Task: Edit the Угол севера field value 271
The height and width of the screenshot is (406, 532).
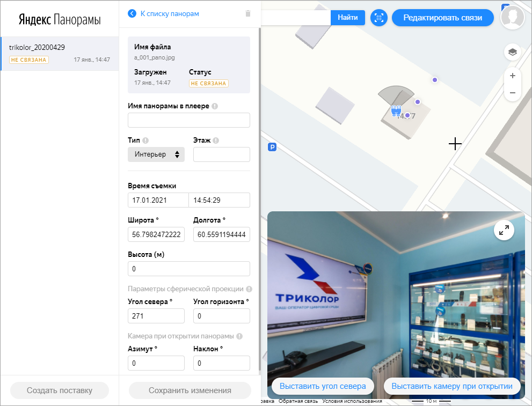Action: click(x=156, y=316)
